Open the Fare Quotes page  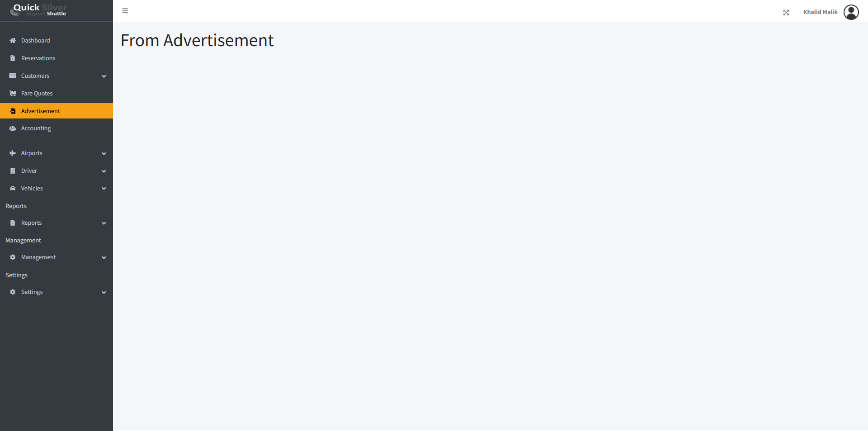pyautogui.click(x=37, y=94)
